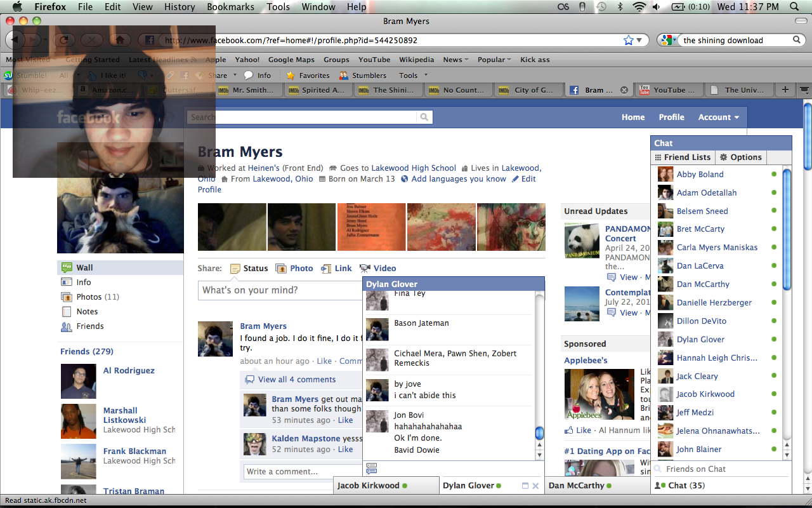Open the orange text photo thumbnail

(372, 227)
